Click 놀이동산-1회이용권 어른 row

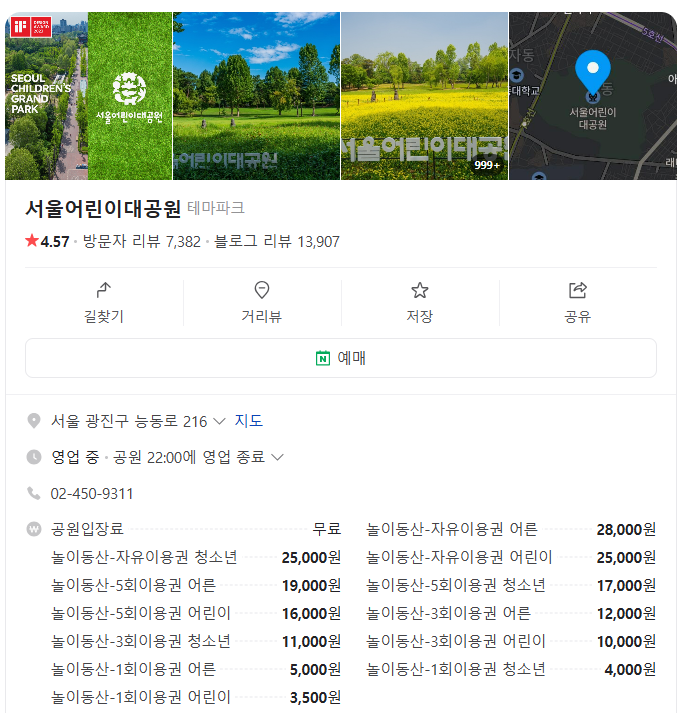point(196,669)
